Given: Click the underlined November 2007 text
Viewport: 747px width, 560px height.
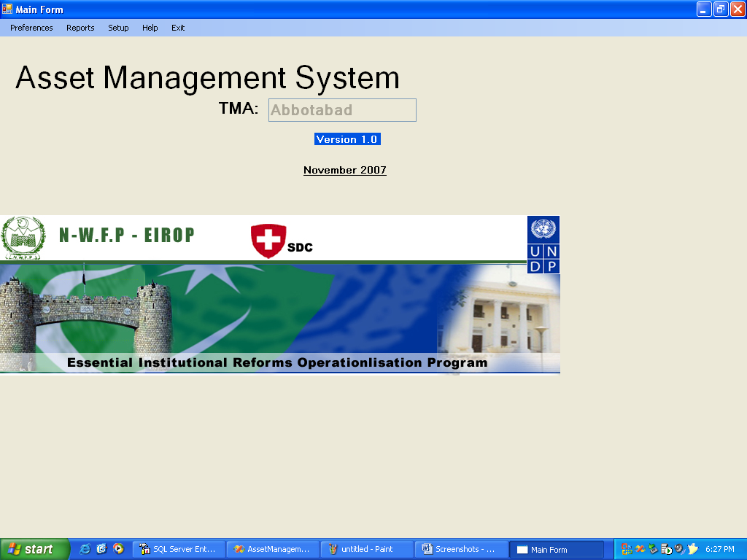Looking at the screenshot, I should 344,170.
